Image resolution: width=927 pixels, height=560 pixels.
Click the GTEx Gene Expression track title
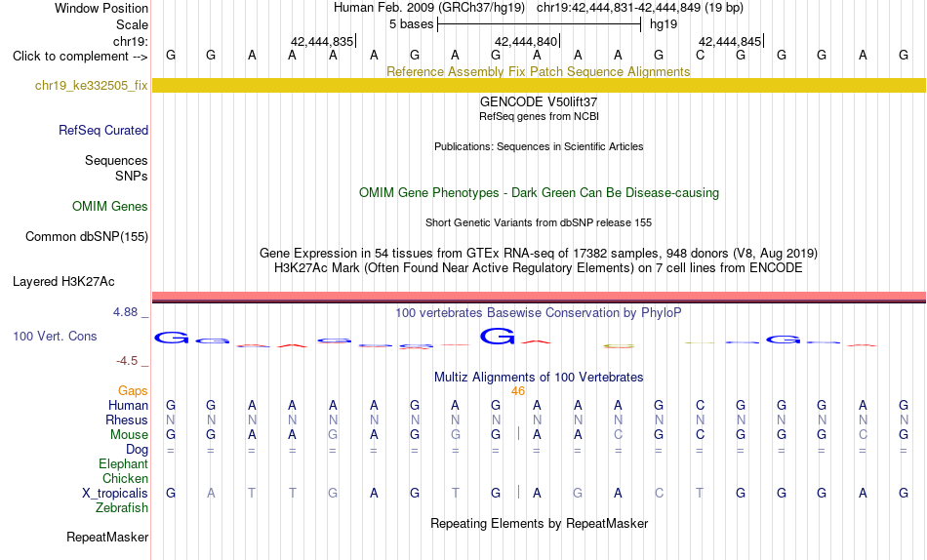point(539,253)
